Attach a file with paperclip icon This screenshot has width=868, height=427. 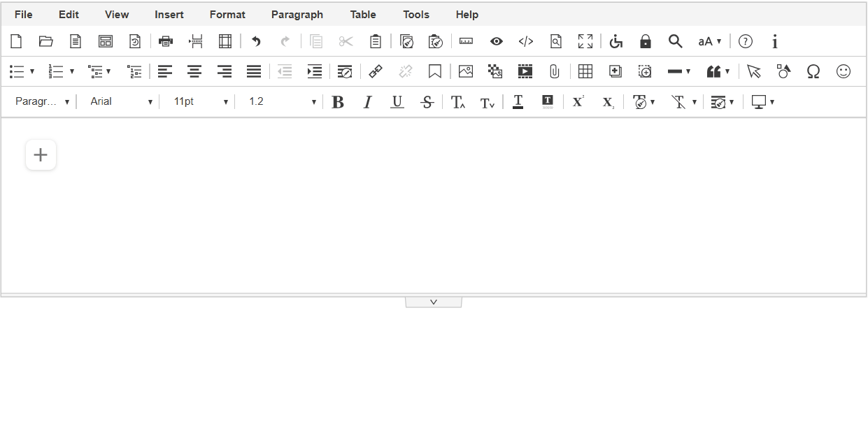(555, 71)
